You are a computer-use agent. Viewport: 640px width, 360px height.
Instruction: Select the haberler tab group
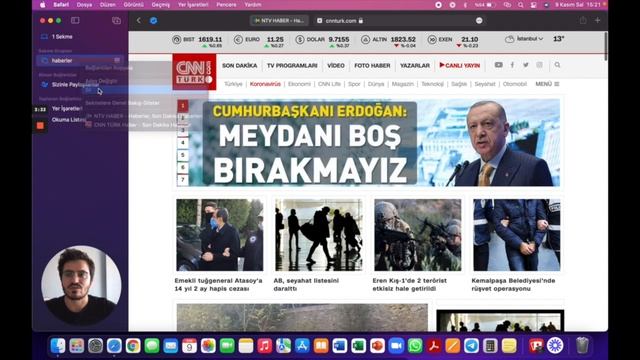click(x=80, y=60)
